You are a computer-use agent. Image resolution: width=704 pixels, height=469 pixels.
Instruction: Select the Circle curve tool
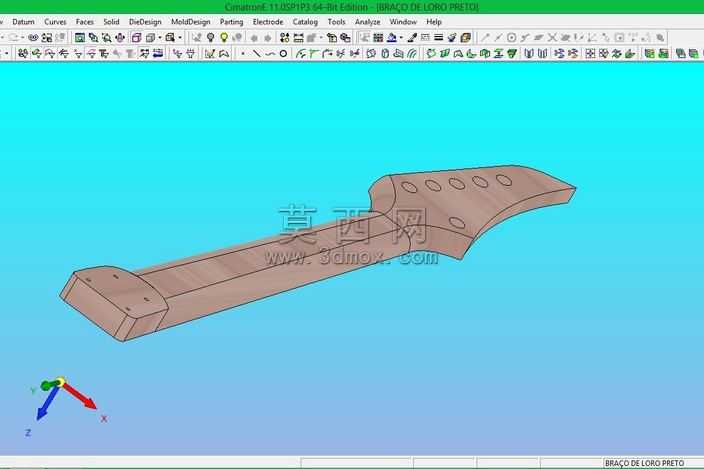coord(283,54)
